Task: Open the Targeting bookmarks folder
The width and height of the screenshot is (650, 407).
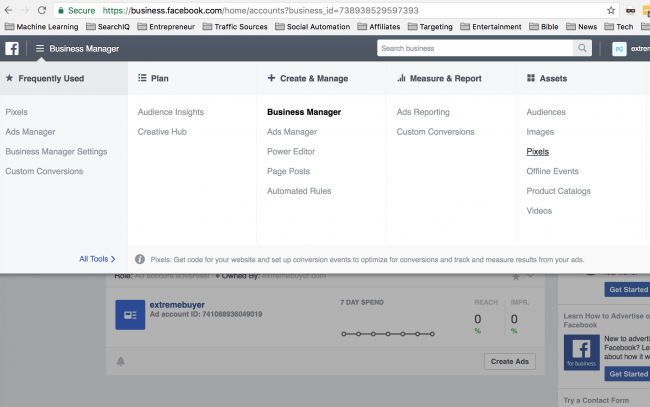Action: coord(430,27)
